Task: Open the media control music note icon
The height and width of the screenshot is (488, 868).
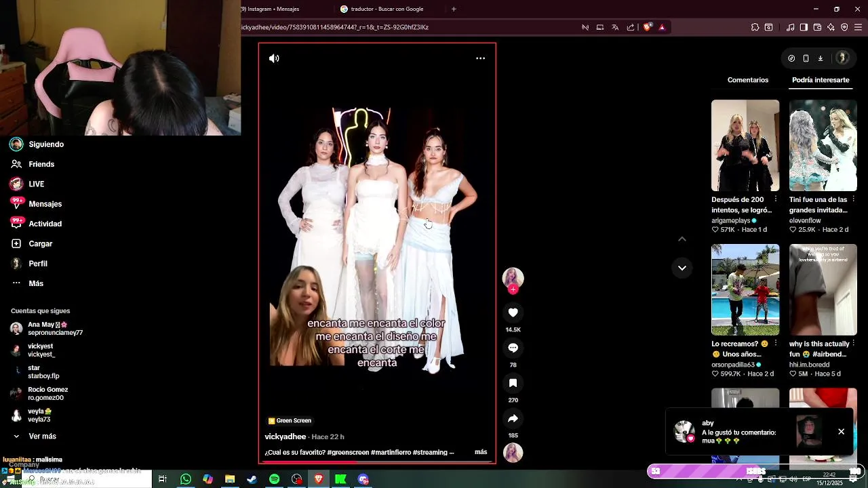Action: [790, 27]
